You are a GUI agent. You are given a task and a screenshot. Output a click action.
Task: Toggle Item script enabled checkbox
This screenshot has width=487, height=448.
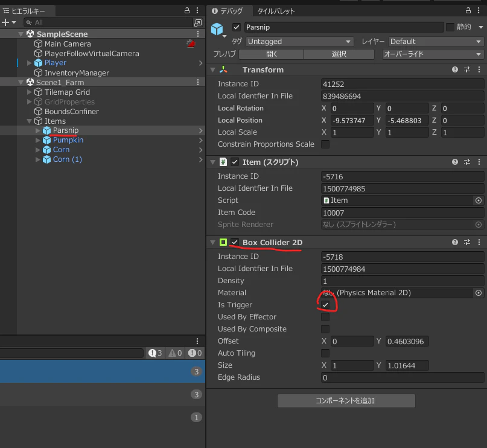pos(235,162)
